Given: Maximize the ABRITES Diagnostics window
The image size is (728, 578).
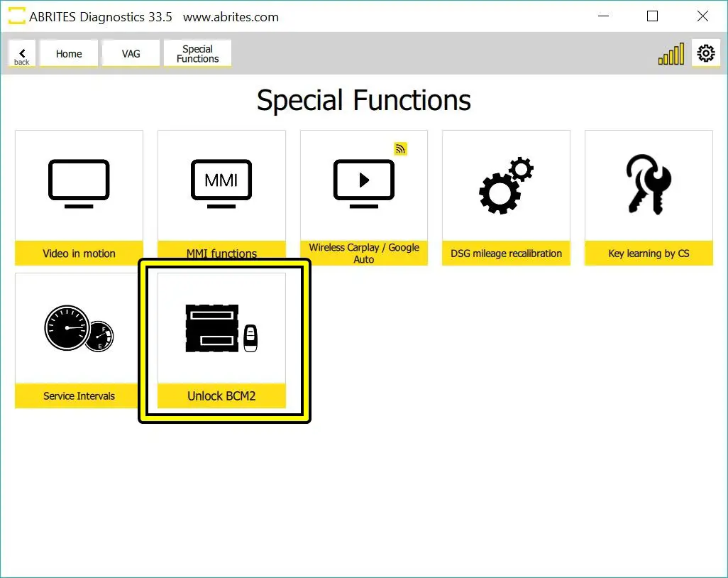Looking at the screenshot, I should point(652,16).
